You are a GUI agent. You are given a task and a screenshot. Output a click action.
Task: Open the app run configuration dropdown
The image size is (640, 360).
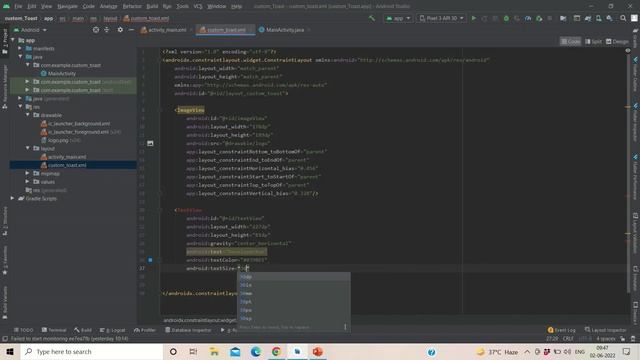(x=398, y=18)
